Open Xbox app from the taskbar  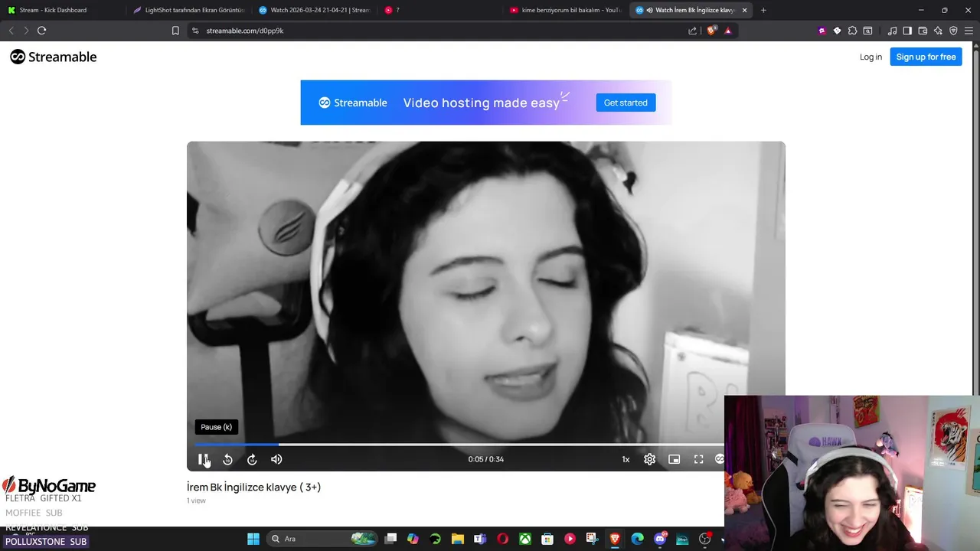525,539
